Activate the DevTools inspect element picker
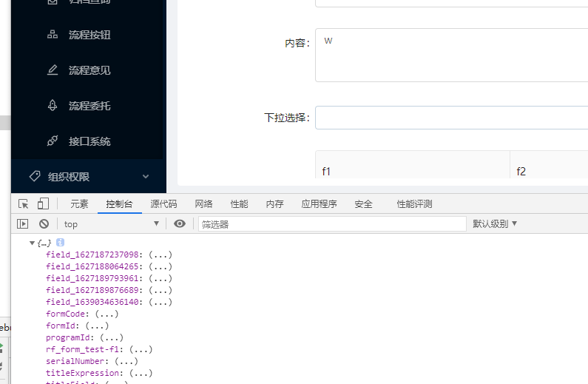Screen dimensions: 588x384 [23, 204]
